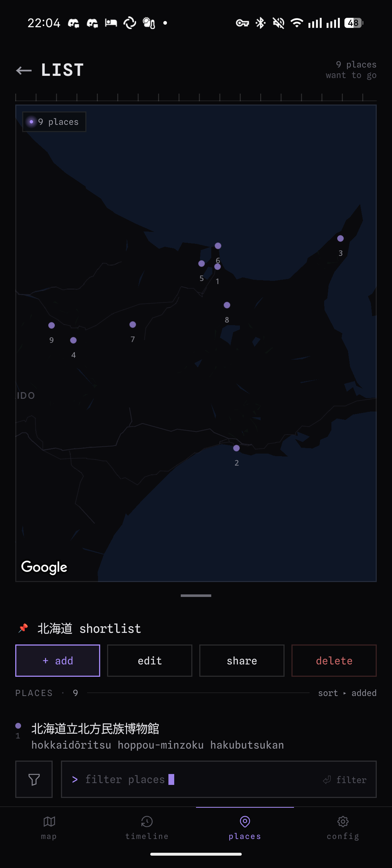Open the config gear tab icon
This screenshot has width=392, height=868.
click(343, 821)
